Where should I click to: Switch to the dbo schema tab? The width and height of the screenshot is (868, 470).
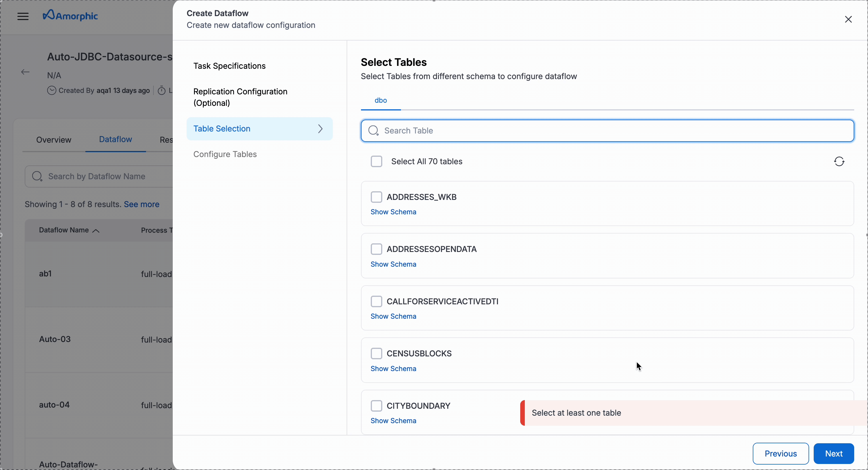click(381, 100)
